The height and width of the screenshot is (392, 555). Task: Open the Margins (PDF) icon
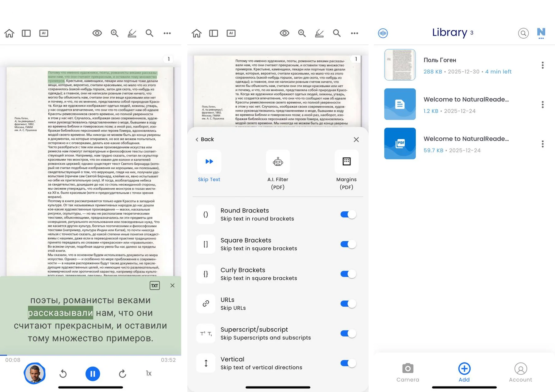346,162
